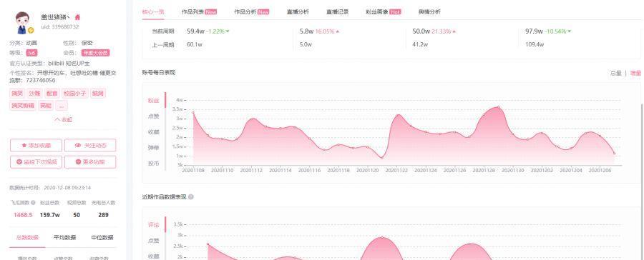Click the 配音 tag

coord(52,93)
